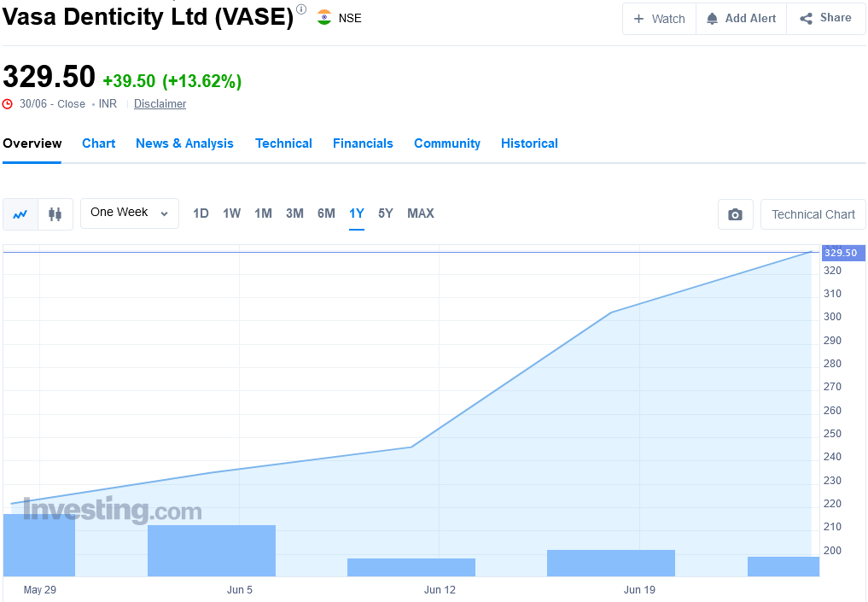
Task: Select the 6M time range
Action: [326, 213]
